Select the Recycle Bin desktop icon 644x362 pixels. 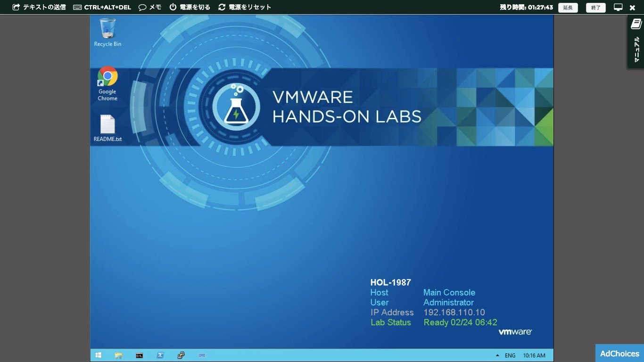pos(107,33)
